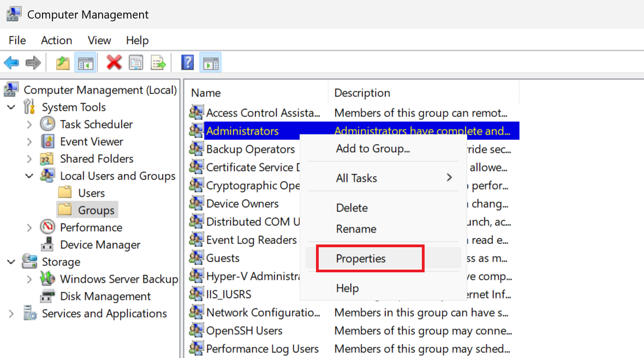Click the Up one level folder icon
This screenshot has width=644, height=358.
tap(62, 63)
